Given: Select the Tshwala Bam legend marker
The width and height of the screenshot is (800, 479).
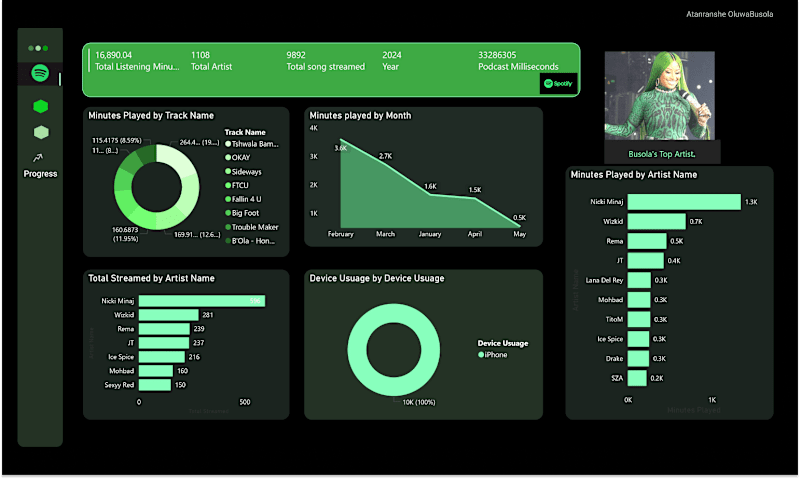Looking at the screenshot, I should pos(228,144).
